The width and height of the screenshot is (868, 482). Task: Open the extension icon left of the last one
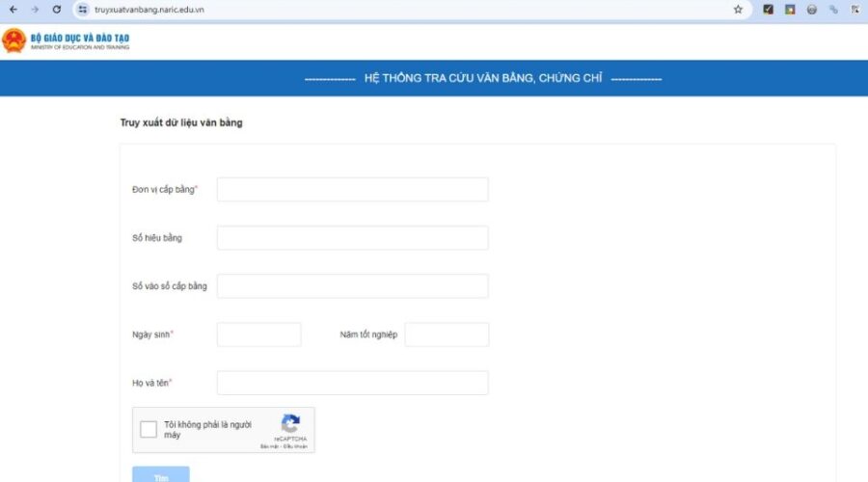tap(833, 10)
